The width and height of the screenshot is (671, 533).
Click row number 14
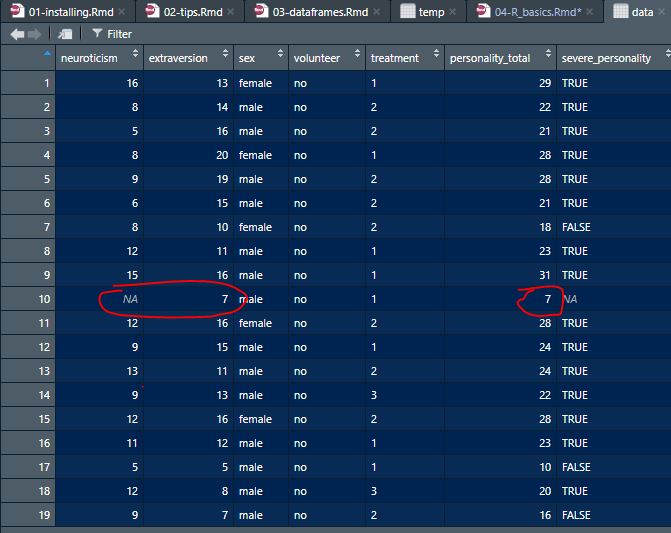pyautogui.click(x=28, y=395)
